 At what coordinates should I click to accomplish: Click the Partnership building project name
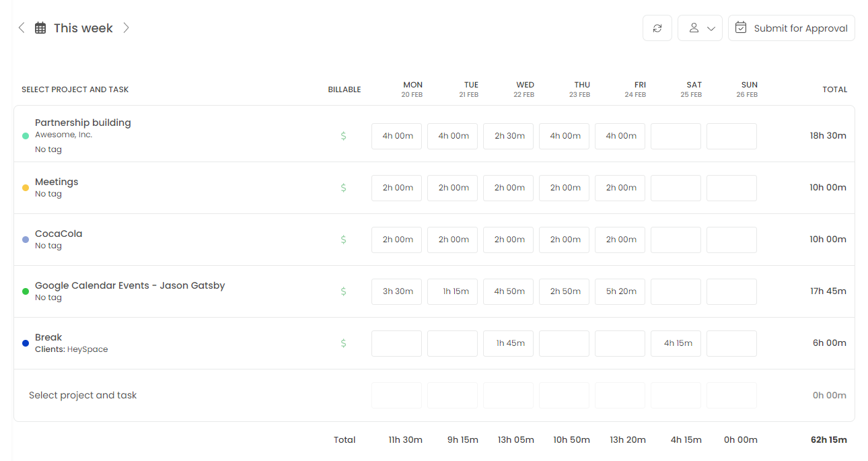pyautogui.click(x=83, y=122)
